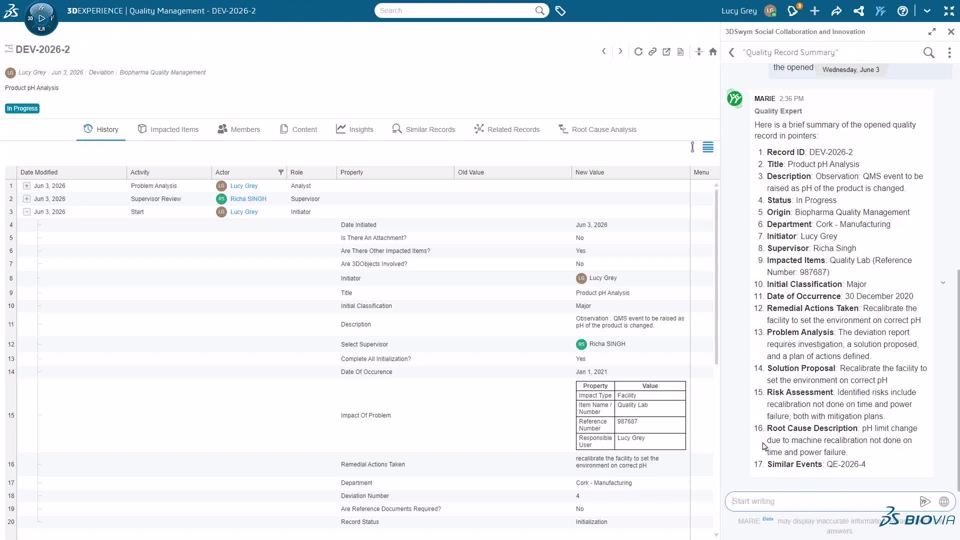Click the plus add icon in header
Screen dimensions: 960x540
[x=814, y=10]
